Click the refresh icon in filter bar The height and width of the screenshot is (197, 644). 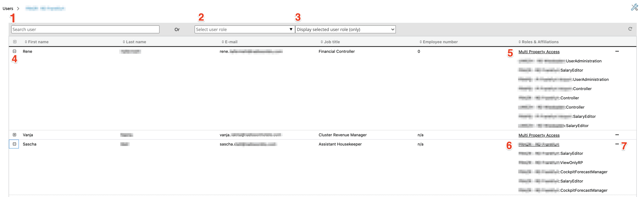click(630, 29)
